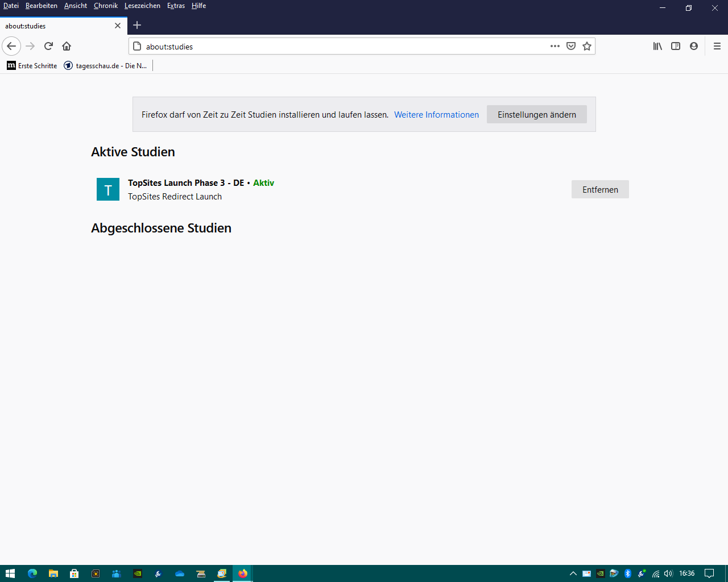
Task: Close the about:studies tab
Action: [x=118, y=26]
